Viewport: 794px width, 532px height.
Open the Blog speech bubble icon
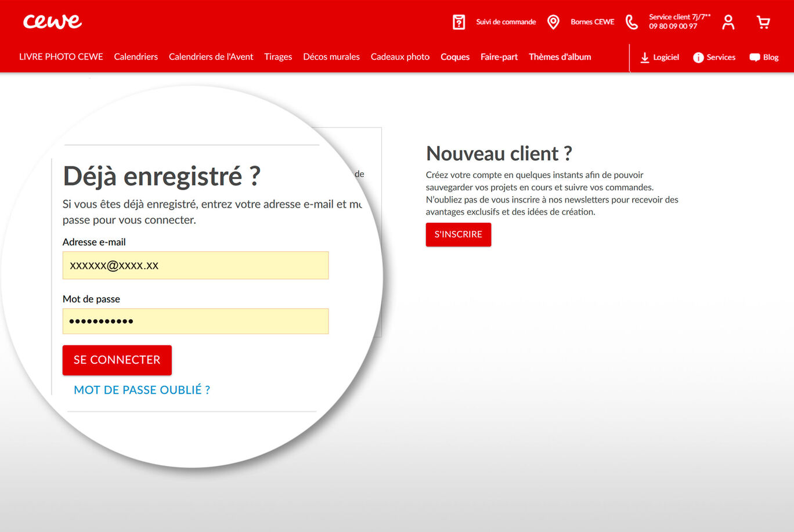[x=755, y=57]
